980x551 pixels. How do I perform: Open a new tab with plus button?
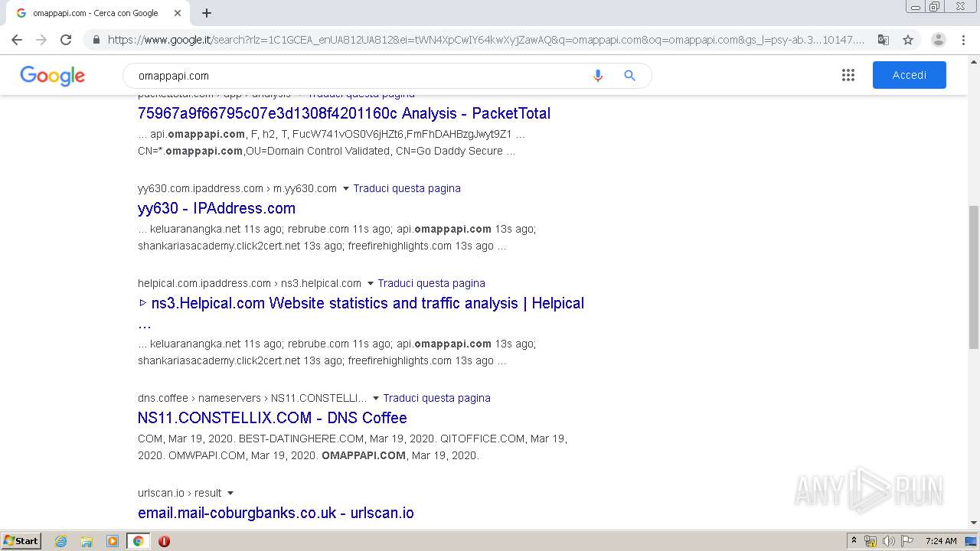pyautogui.click(x=207, y=13)
